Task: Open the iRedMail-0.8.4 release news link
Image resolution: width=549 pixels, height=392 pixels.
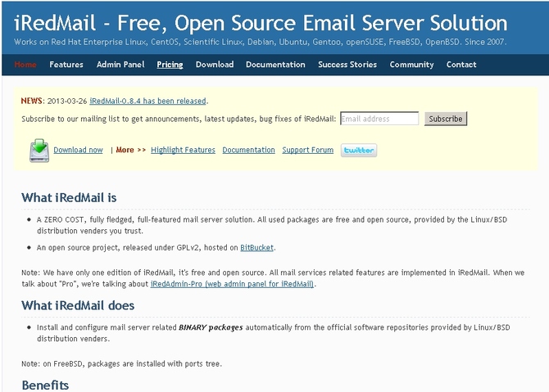Action: [147, 101]
